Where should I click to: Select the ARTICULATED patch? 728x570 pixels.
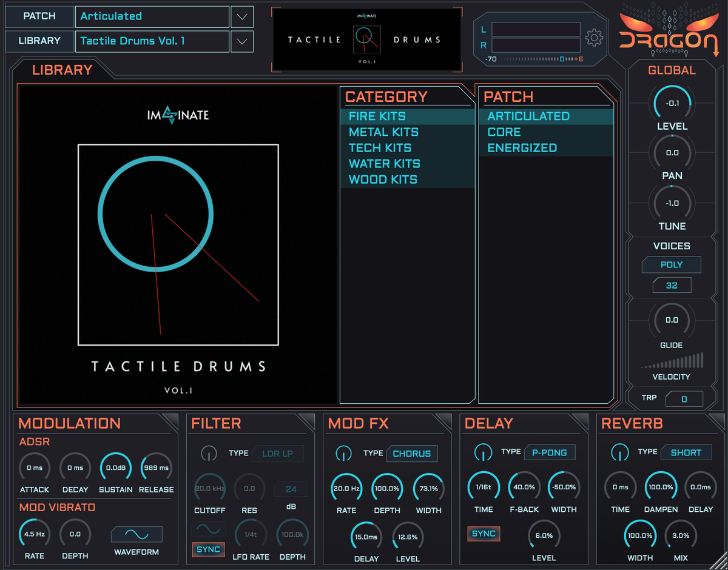(x=546, y=116)
